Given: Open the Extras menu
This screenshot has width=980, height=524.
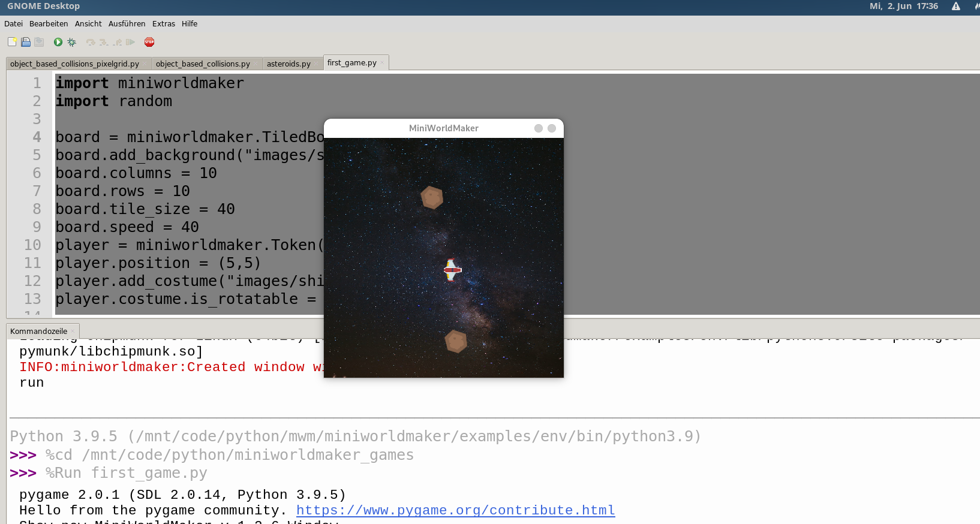Looking at the screenshot, I should click(163, 24).
